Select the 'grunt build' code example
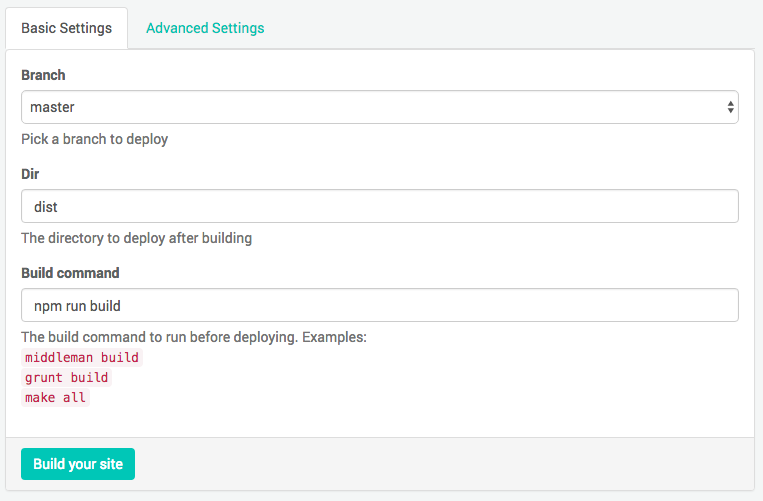763x501 pixels. (x=67, y=377)
